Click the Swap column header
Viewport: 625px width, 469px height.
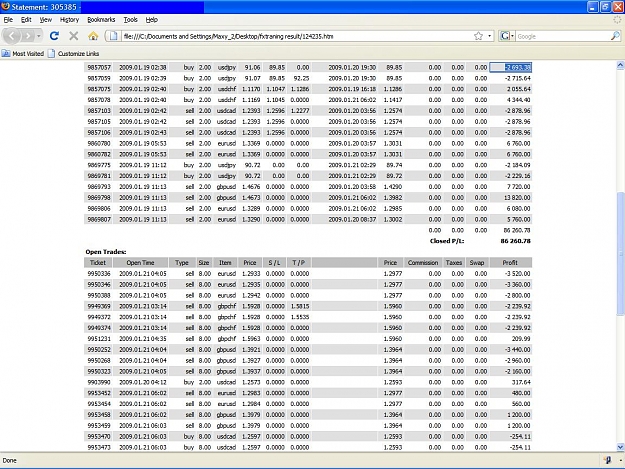(x=477, y=263)
